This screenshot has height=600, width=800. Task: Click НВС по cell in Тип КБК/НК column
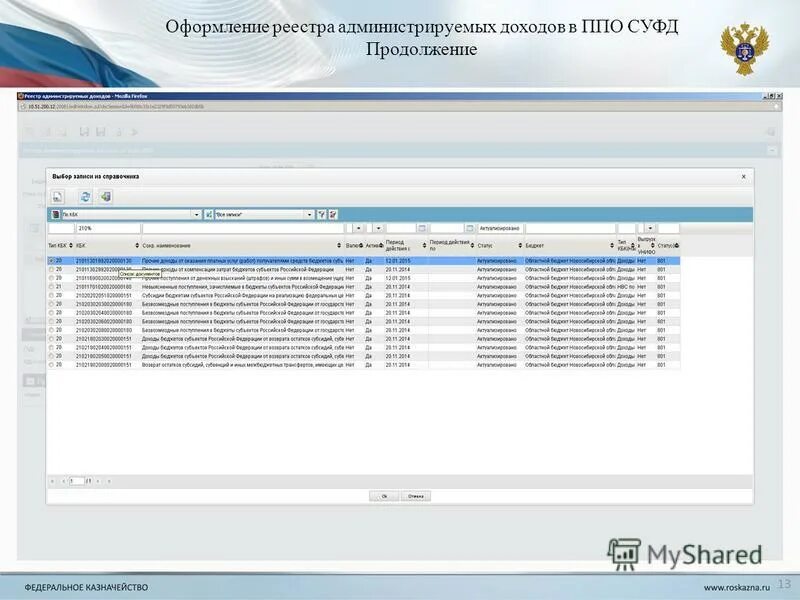(626, 287)
